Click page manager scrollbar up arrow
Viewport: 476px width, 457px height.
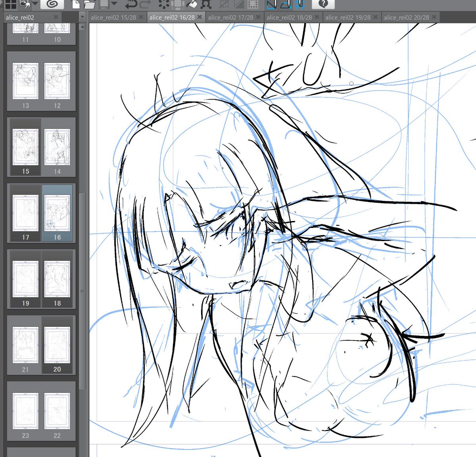click(82, 27)
